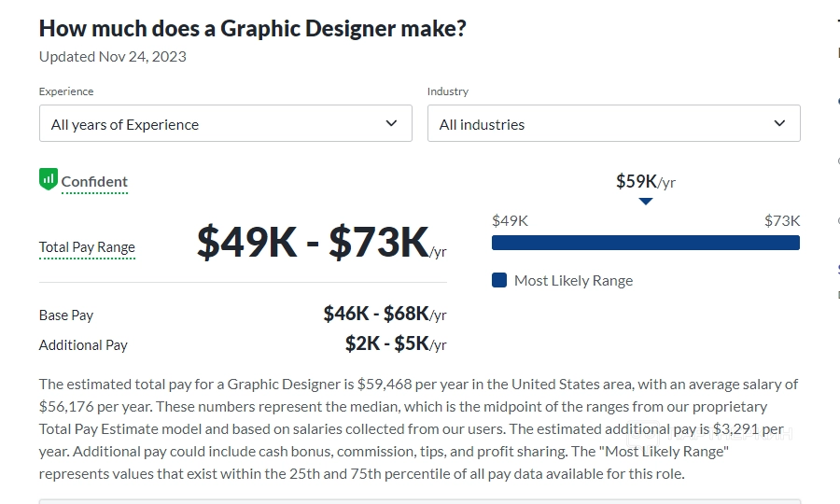
Task: Click the triangle marker below $59K/yr
Action: click(645, 201)
